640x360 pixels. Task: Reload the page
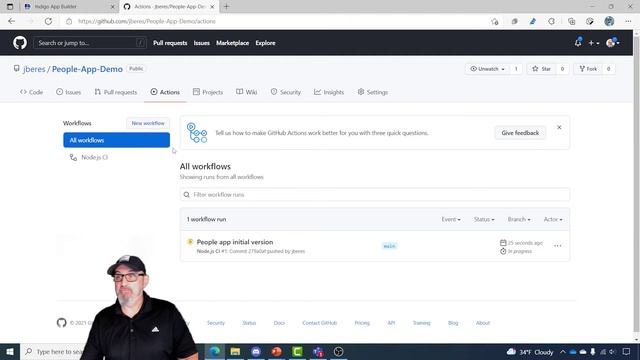point(48,21)
